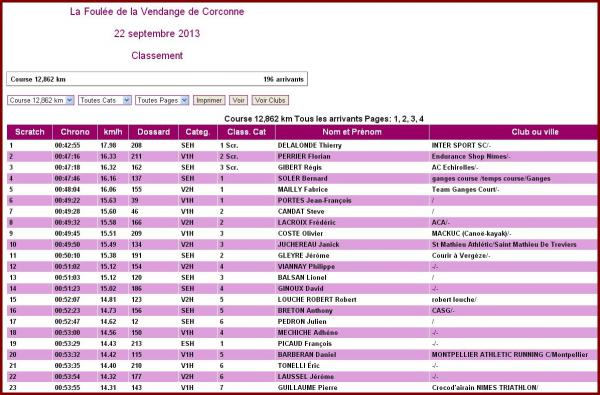Click the name GIBERT Régis
Image resolution: width=600 pixels, height=395 pixels.
pos(300,168)
